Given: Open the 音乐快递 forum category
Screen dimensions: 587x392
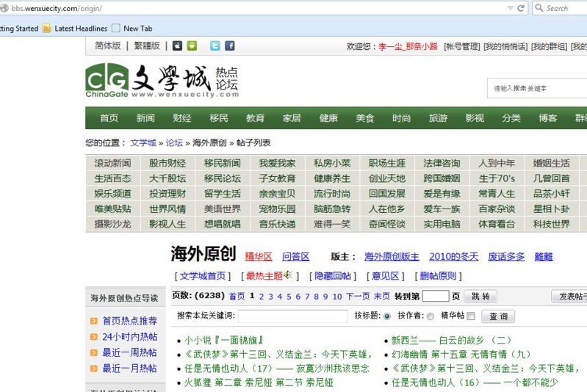Looking at the screenshot, I should 278,224.
